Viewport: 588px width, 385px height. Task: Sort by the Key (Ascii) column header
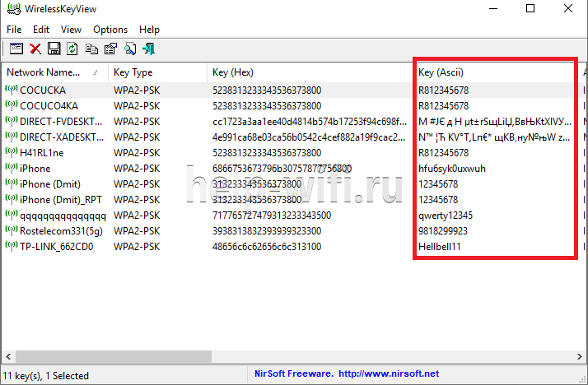496,72
